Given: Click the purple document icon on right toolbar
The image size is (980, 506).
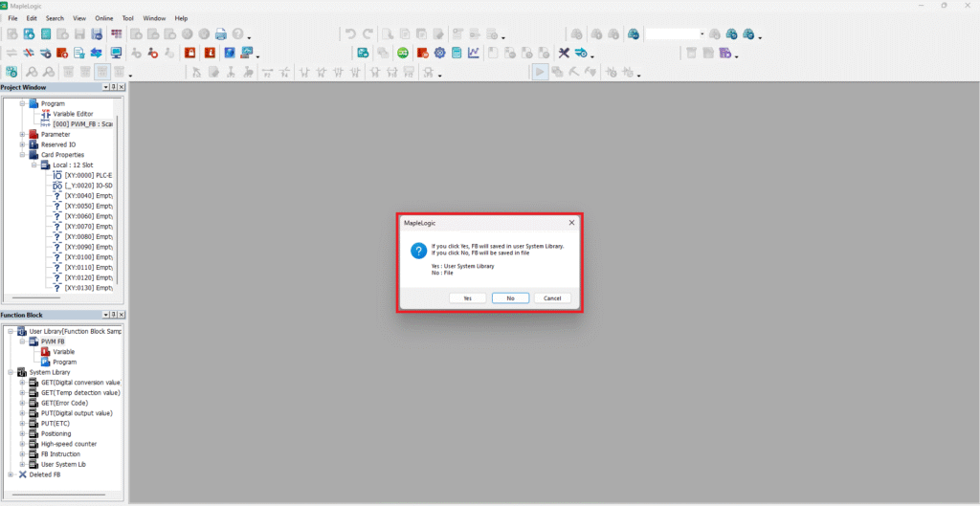Looking at the screenshot, I should pos(725,54).
